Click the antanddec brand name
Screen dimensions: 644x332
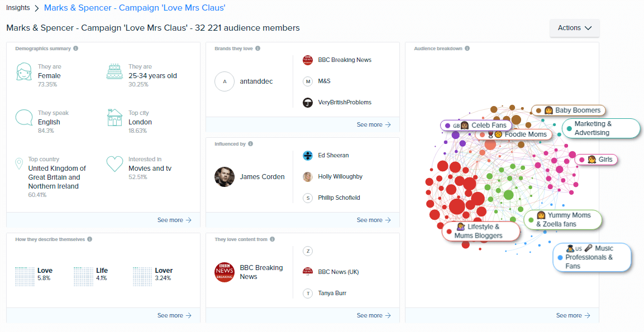[256, 81]
